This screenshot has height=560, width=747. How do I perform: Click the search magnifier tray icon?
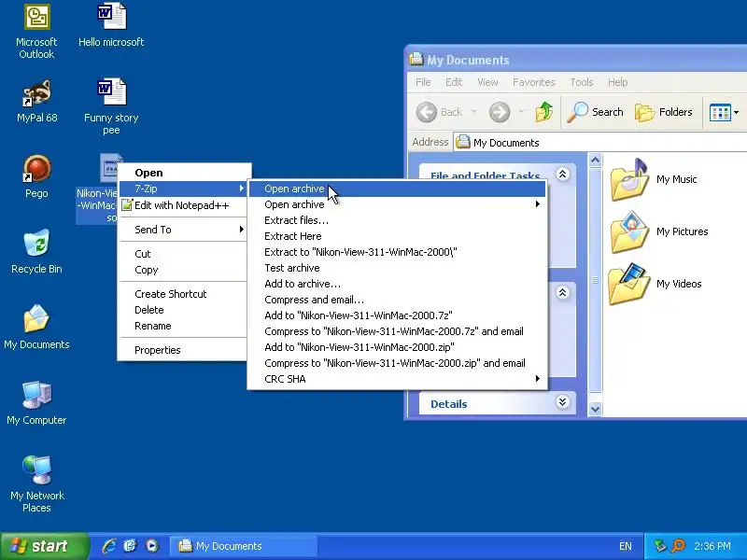[678, 546]
